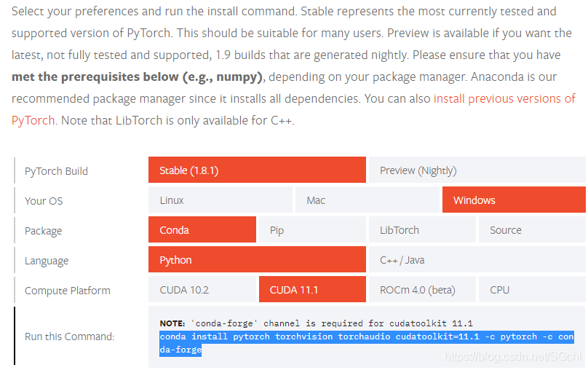Select the Stable (1.8.1) build option

point(257,170)
